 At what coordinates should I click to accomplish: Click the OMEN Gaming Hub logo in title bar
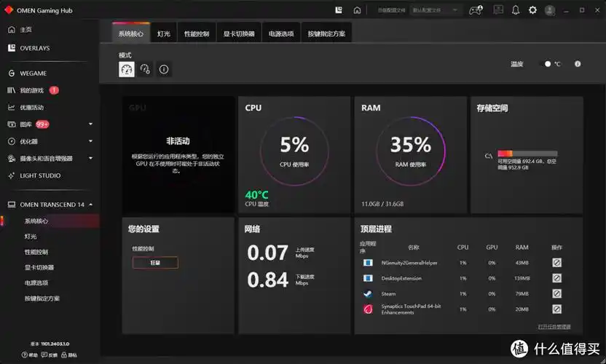(x=9, y=10)
